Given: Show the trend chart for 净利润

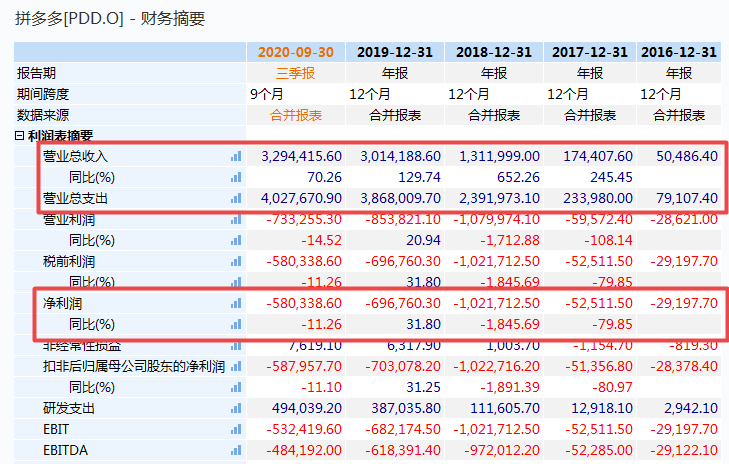Looking at the screenshot, I should tap(237, 303).
